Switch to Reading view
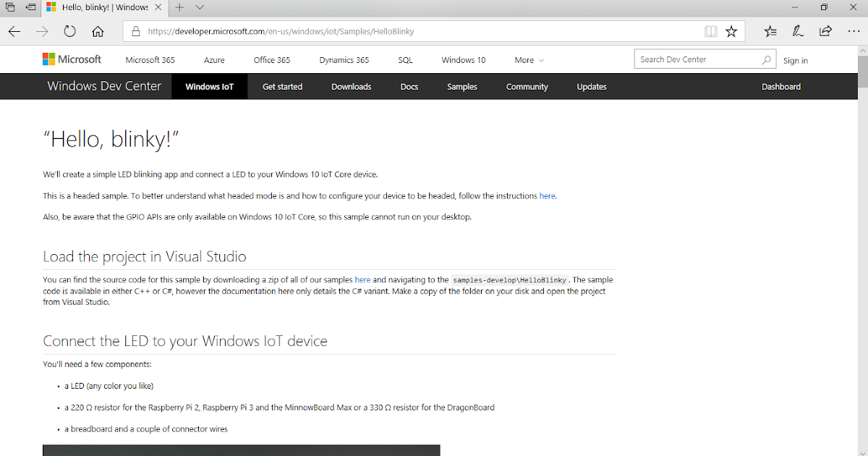Viewport: 868px width, 456px height. click(711, 31)
